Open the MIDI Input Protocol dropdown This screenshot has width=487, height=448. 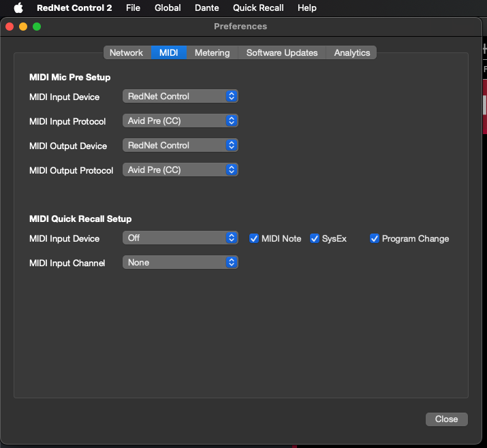click(x=180, y=121)
